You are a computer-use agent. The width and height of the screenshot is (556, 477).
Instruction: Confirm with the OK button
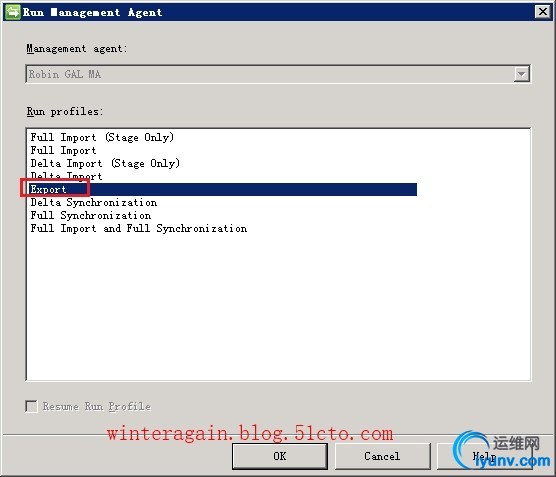coord(280,456)
